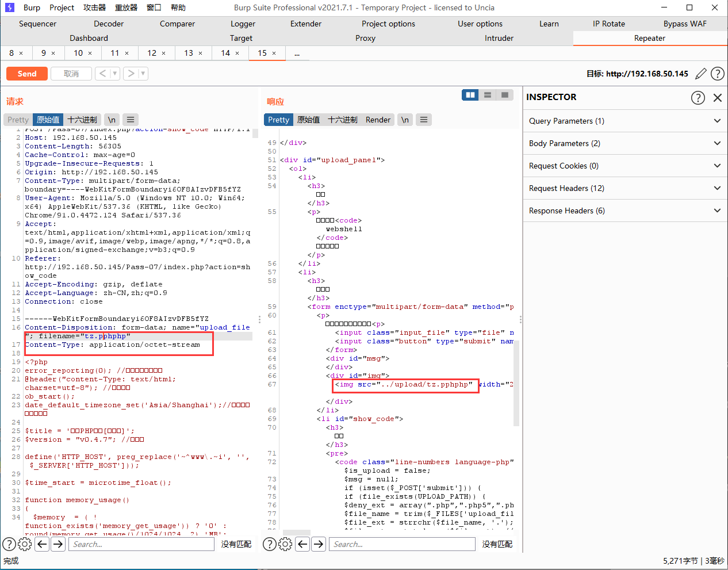The width and height of the screenshot is (728, 570).
Task: Edit target with the pencil icon
Action: click(x=701, y=74)
